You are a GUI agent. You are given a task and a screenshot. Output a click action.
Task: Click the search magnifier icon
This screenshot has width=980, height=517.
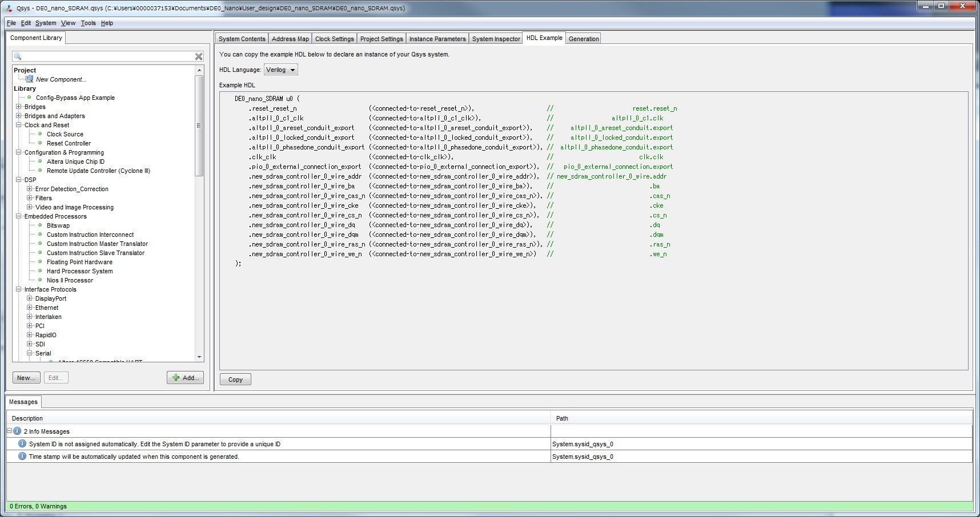pyautogui.click(x=18, y=56)
